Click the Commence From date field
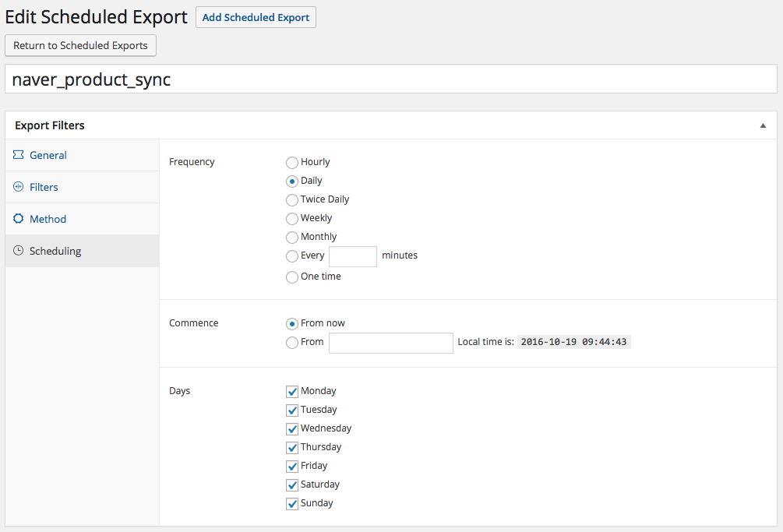 click(x=390, y=343)
